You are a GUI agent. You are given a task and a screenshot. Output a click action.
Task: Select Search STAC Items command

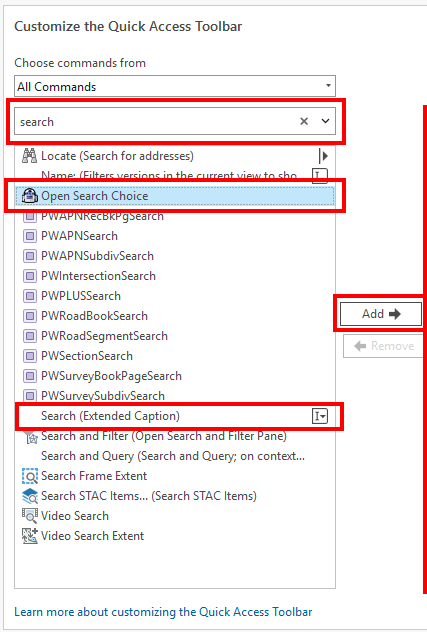click(x=175, y=496)
